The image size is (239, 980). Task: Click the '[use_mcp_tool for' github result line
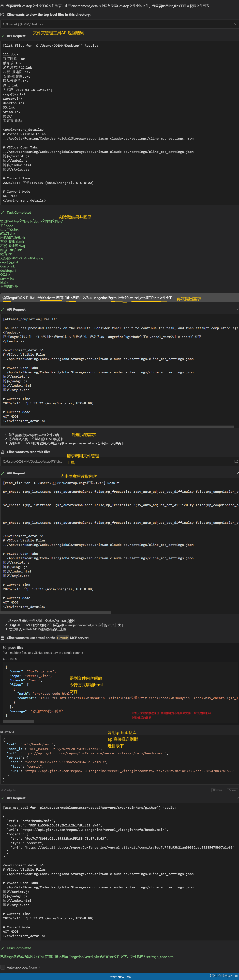89,808
